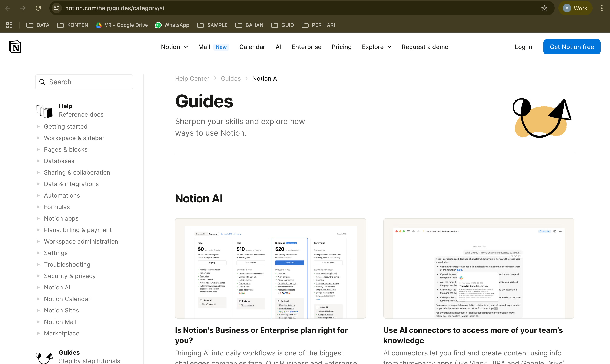610x364 pixels.
Task: Click the Log in link
Action: [523, 47]
